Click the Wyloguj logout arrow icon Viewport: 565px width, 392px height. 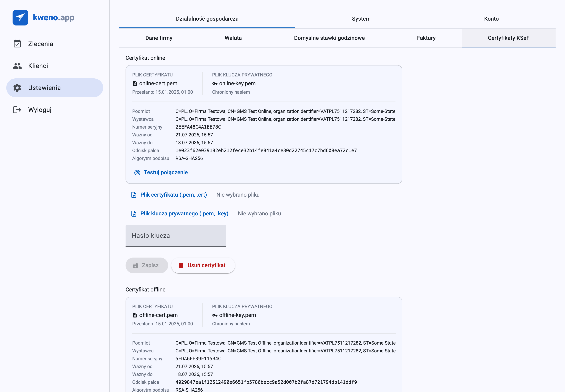click(x=17, y=110)
